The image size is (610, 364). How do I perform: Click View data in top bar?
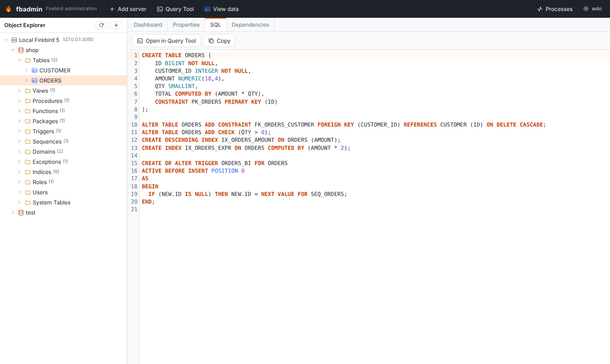coord(222,9)
